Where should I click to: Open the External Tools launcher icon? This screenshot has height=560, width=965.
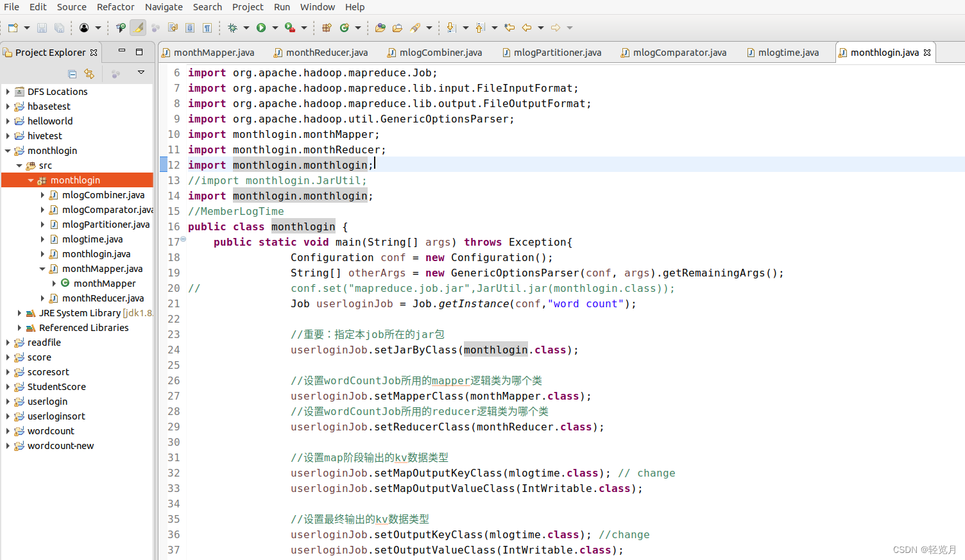(x=289, y=28)
